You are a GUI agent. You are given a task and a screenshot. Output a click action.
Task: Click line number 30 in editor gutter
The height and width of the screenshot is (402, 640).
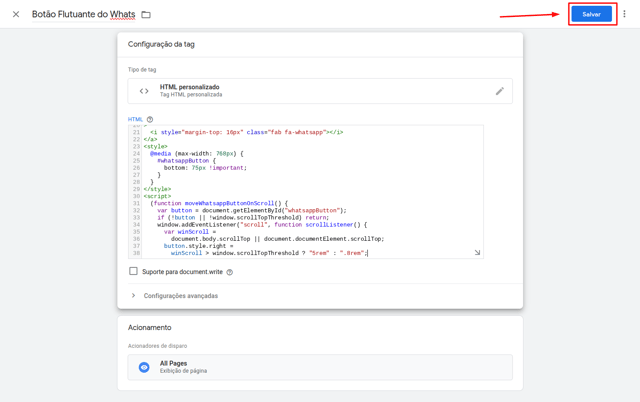(x=136, y=196)
